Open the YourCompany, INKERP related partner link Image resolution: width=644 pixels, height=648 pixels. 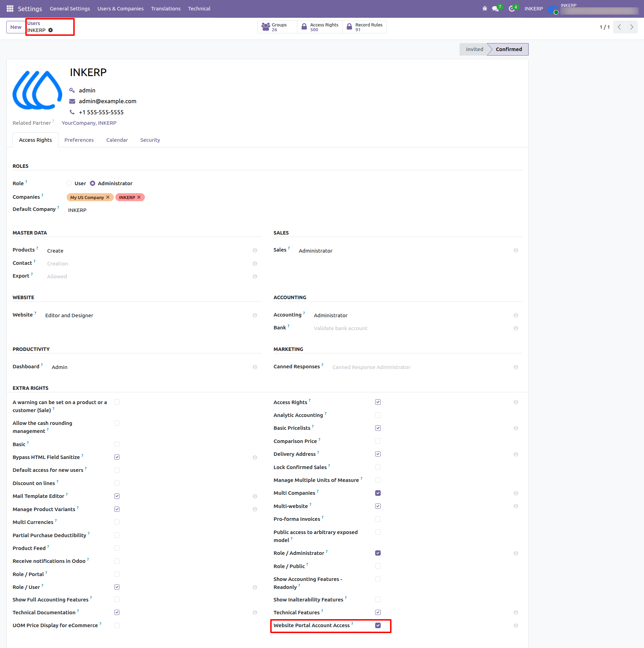pyautogui.click(x=89, y=123)
